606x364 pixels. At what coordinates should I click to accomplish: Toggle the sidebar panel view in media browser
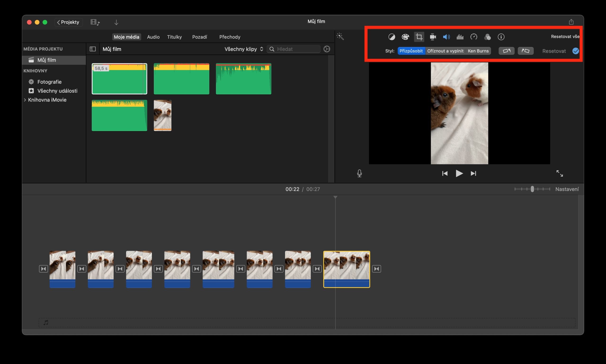(x=93, y=49)
